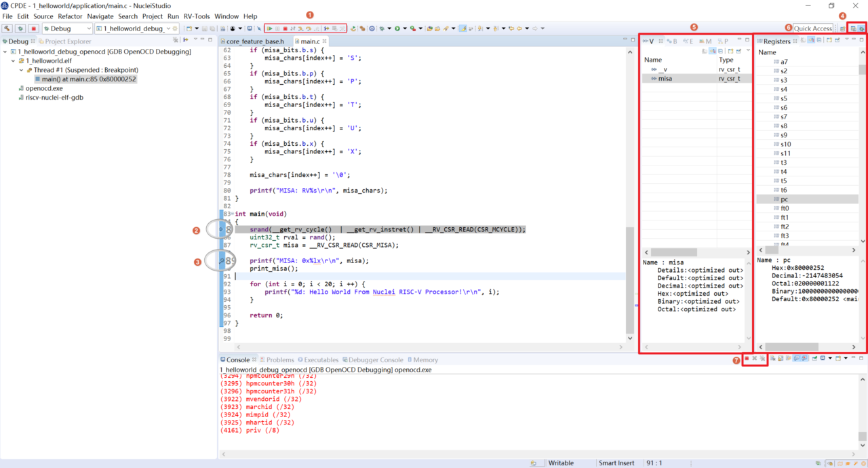
Task: Terminate the console process via red square
Action: tap(747, 358)
